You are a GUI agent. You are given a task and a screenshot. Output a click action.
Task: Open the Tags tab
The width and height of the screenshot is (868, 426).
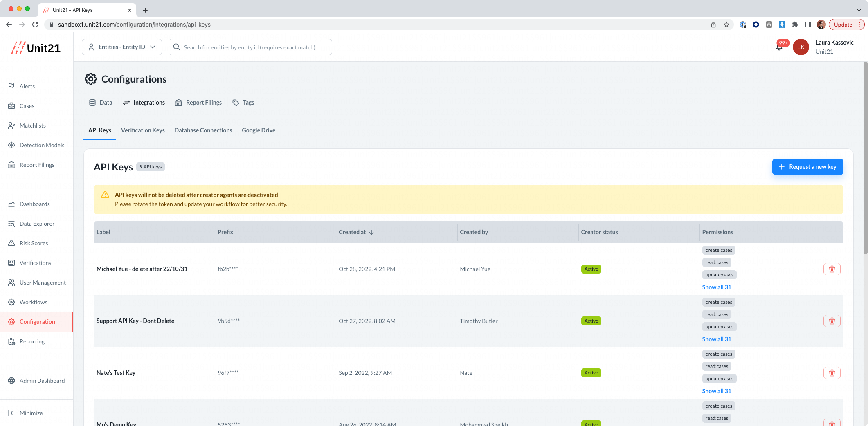(x=243, y=103)
